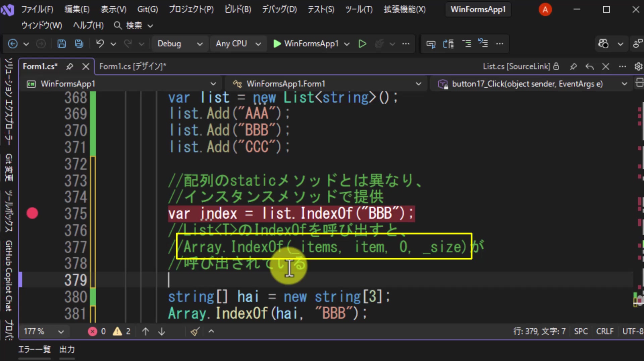Screen dimensions: 644x361
Task: Pin the Form1.cs tab
Action: pos(69,66)
